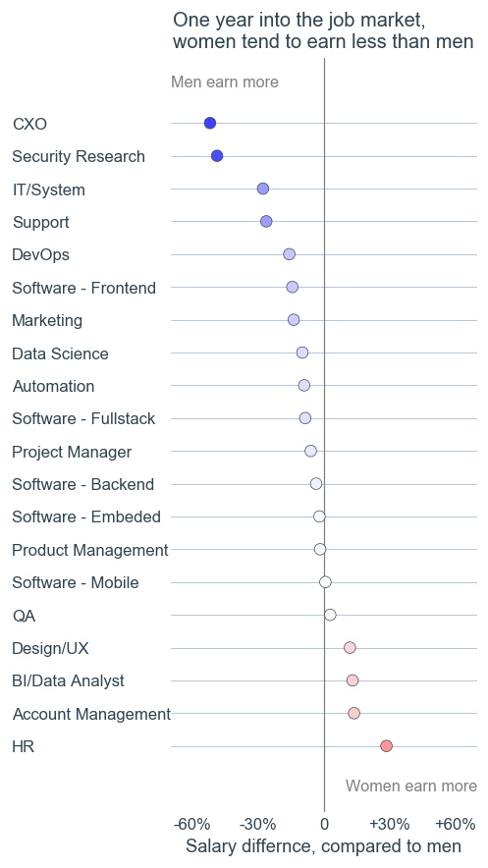Select the Support row marker
488x868 pixels.
coord(266,222)
